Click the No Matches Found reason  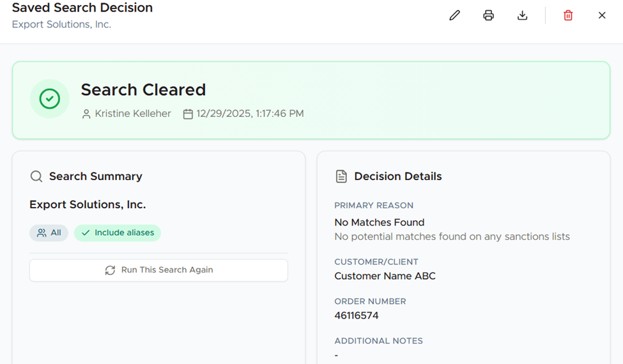point(380,222)
